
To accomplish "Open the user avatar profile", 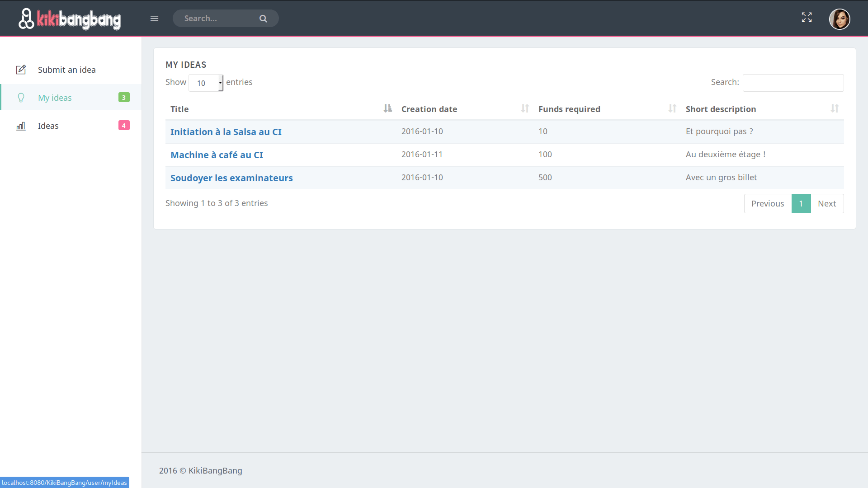I will click(x=839, y=19).
